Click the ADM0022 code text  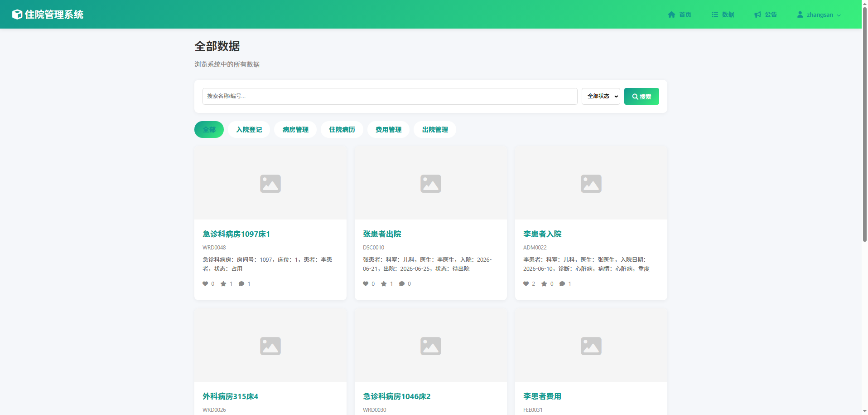point(535,248)
